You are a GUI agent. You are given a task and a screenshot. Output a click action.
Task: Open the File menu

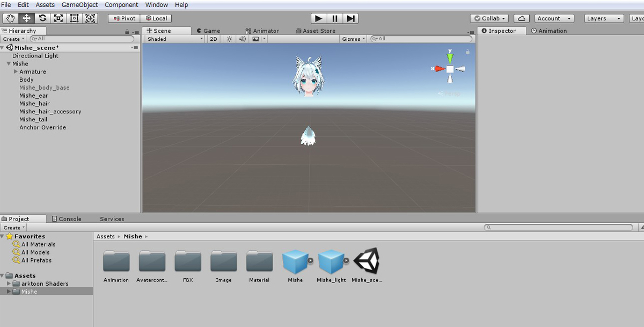click(x=6, y=5)
